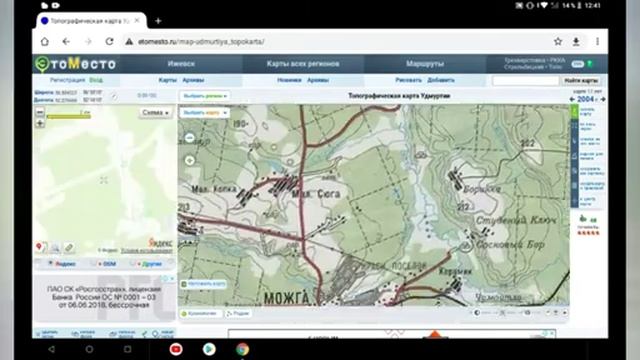Click the Рисовать link
This screenshot has width=640, height=360.
408,80
